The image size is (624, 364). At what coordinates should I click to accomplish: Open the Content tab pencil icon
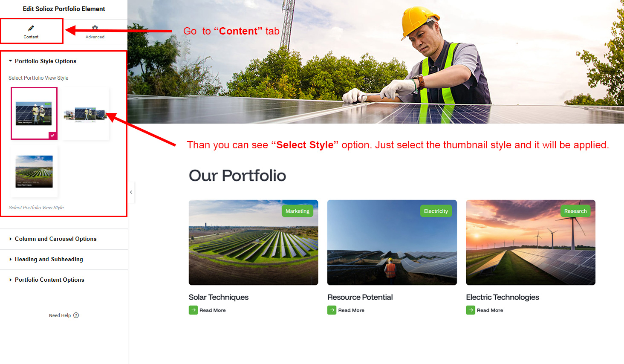[x=31, y=28]
